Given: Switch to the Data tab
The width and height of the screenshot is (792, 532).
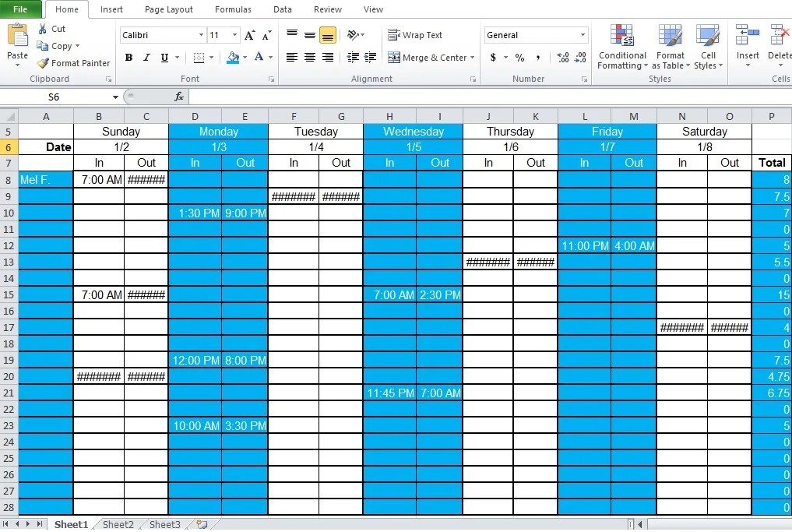Looking at the screenshot, I should [x=283, y=9].
